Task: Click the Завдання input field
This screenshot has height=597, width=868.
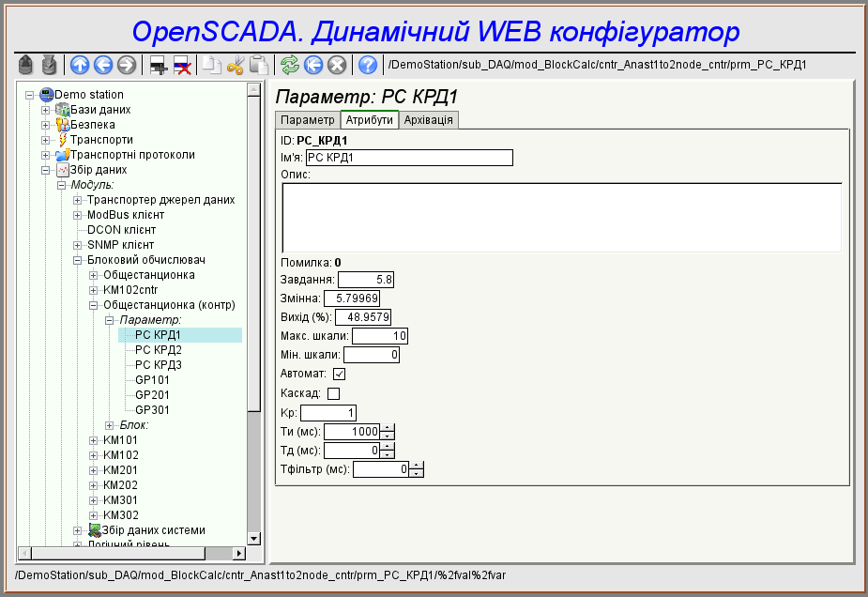Action: tap(367, 279)
